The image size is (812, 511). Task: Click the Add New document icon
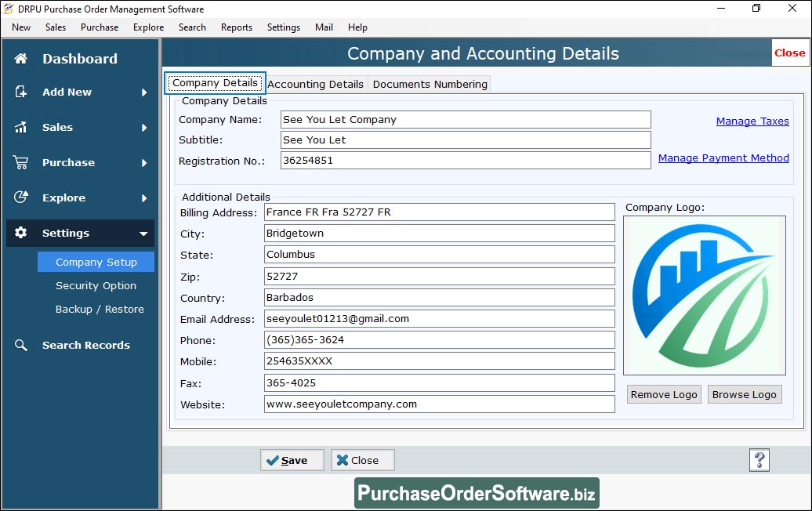(x=20, y=92)
